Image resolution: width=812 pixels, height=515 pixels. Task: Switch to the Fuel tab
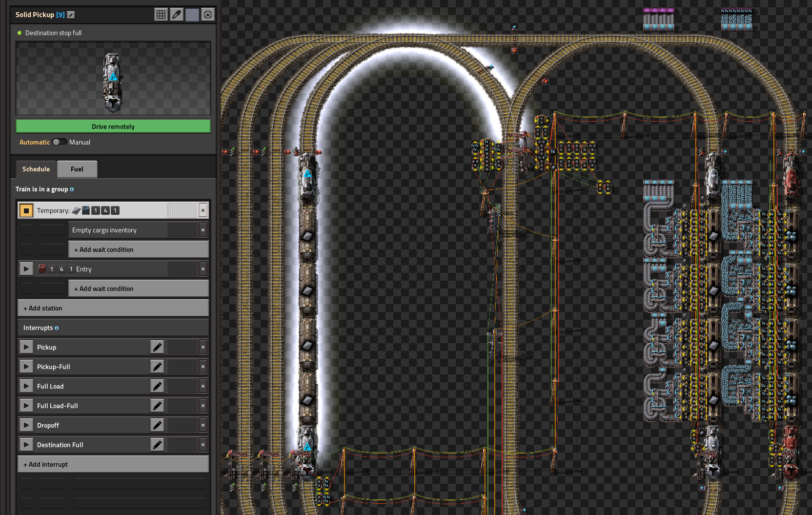pos(77,169)
